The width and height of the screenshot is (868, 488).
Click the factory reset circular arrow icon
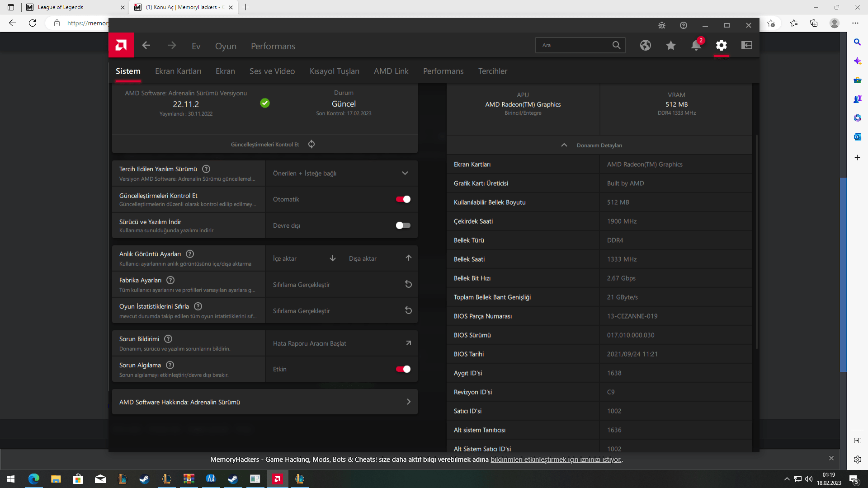pos(408,284)
